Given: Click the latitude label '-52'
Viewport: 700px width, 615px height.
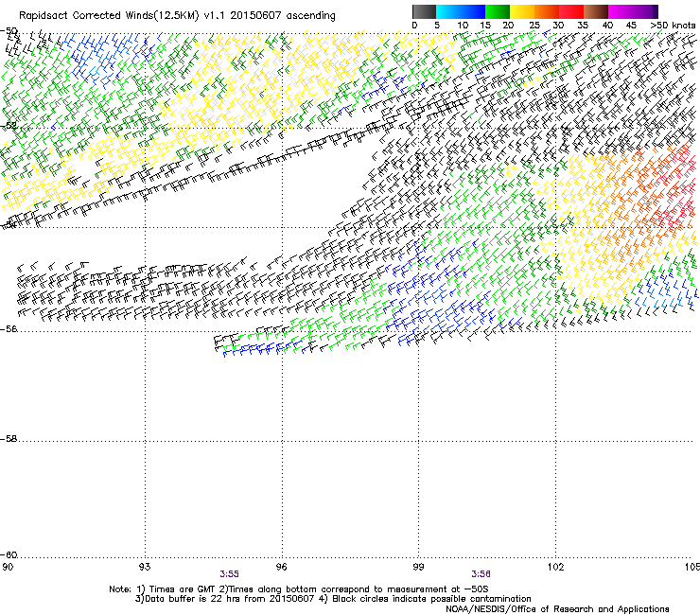Looking at the screenshot, I should coord(9,126).
